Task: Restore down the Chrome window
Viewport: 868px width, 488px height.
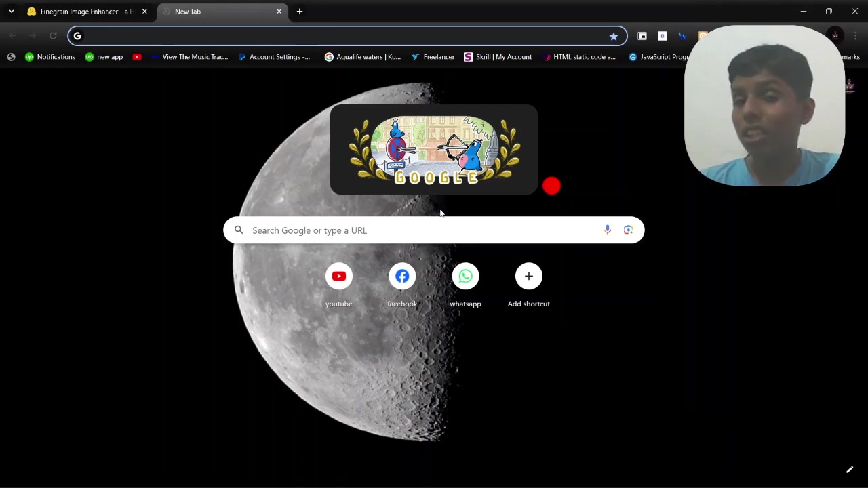Action: coord(829,12)
